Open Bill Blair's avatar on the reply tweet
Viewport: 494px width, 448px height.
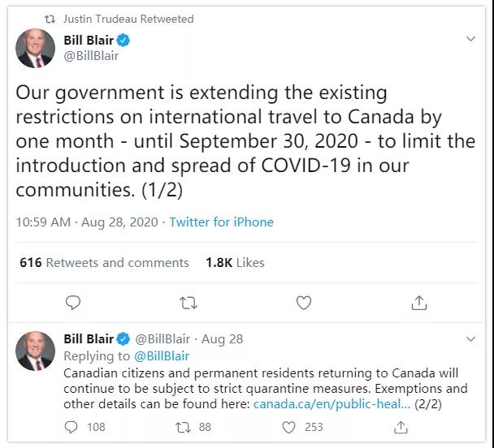pos(35,351)
